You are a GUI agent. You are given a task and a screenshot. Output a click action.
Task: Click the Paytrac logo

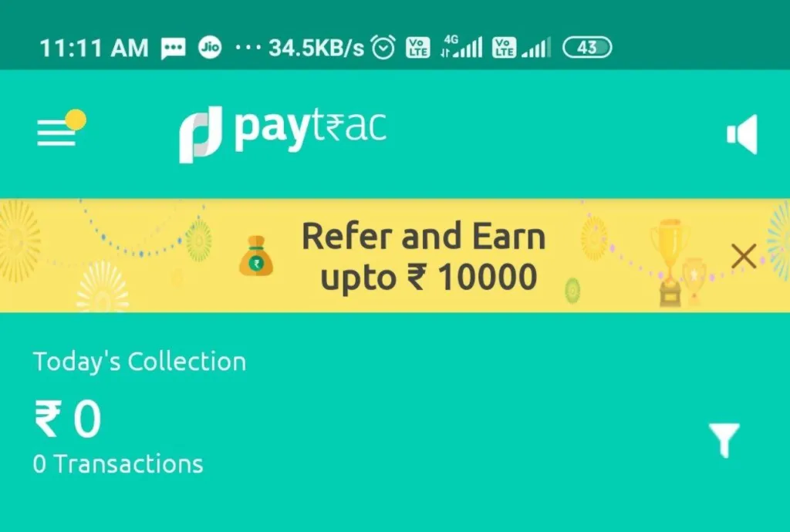pos(283,134)
